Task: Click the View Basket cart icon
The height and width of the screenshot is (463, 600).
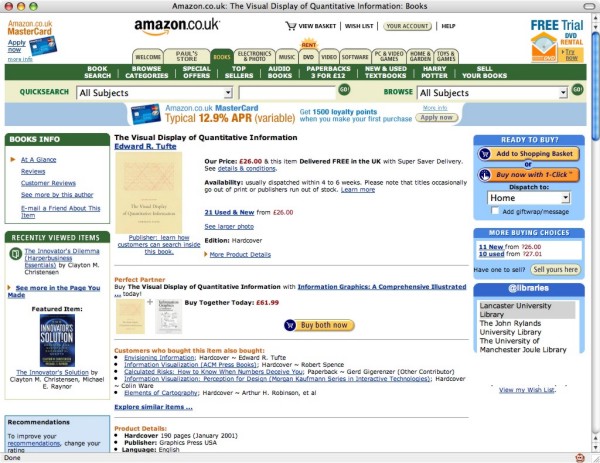Action: tap(290, 26)
